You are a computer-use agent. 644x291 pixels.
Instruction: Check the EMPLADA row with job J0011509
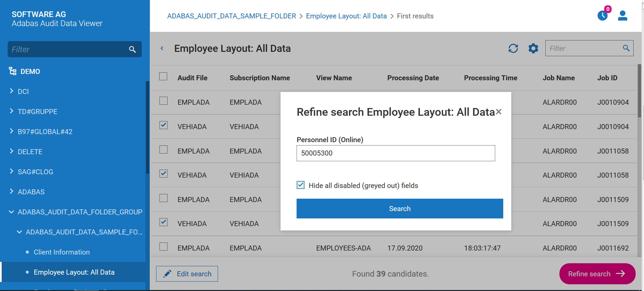pos(164,198)
